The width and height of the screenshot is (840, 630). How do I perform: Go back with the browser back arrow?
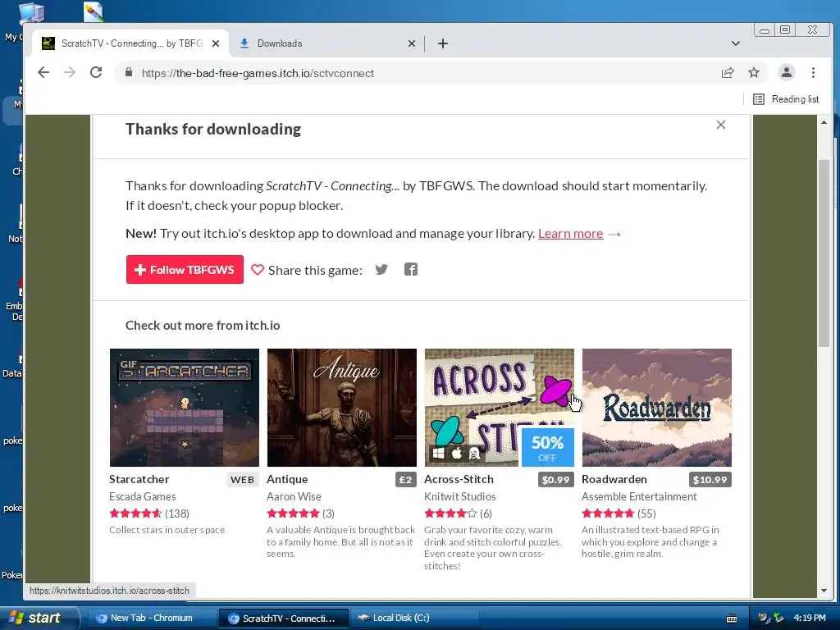(43, 72)
